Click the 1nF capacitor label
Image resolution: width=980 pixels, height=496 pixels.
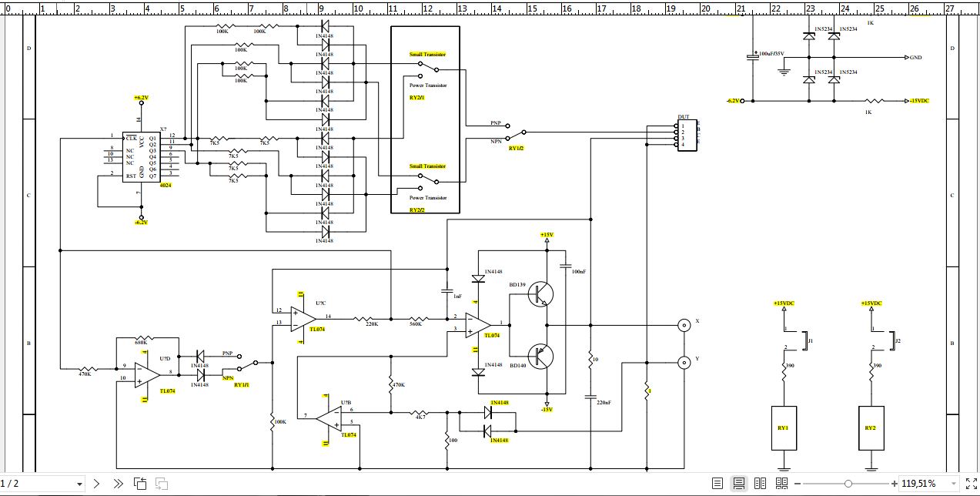(457, 296)
